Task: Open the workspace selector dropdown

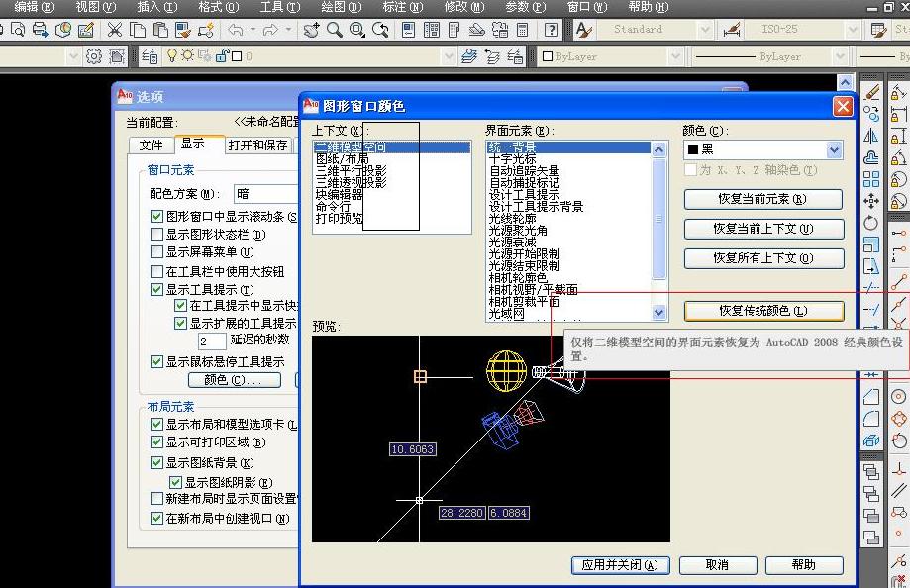Action: [72, 56]
